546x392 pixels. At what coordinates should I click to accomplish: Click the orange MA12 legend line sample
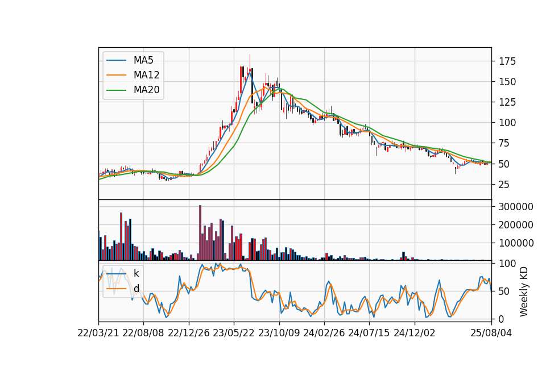pyautogui.click(x=116, y=75)
